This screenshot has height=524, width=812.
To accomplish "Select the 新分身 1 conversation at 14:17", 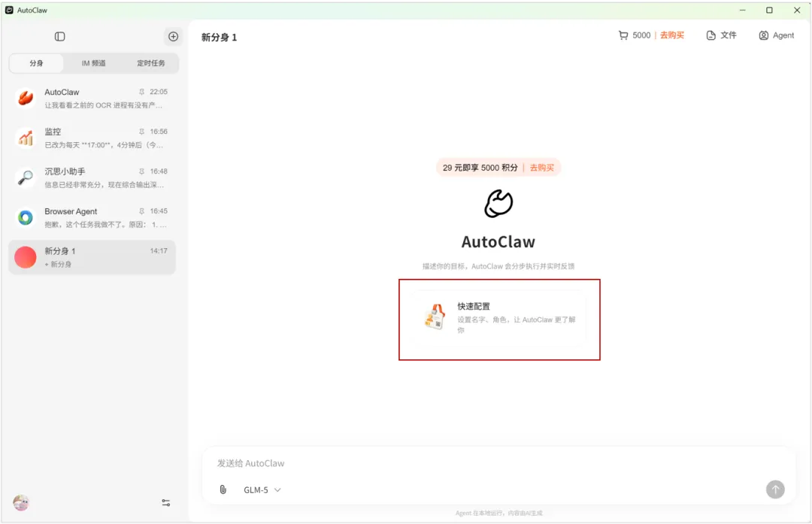I will click(92, 257).
